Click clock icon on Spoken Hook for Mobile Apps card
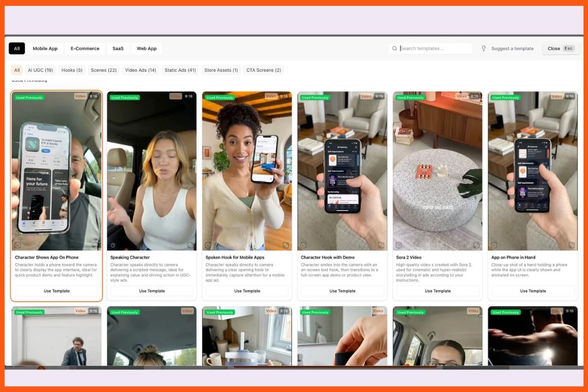Viewport: 588px width, 392px height. (x=208, y=245)
